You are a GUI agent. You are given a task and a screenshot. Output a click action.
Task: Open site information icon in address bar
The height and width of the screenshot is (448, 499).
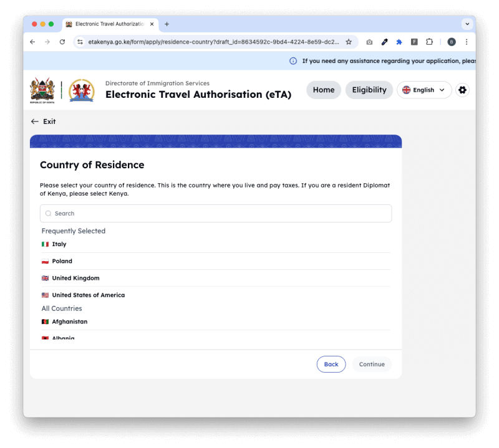click(x=80, y=42)
